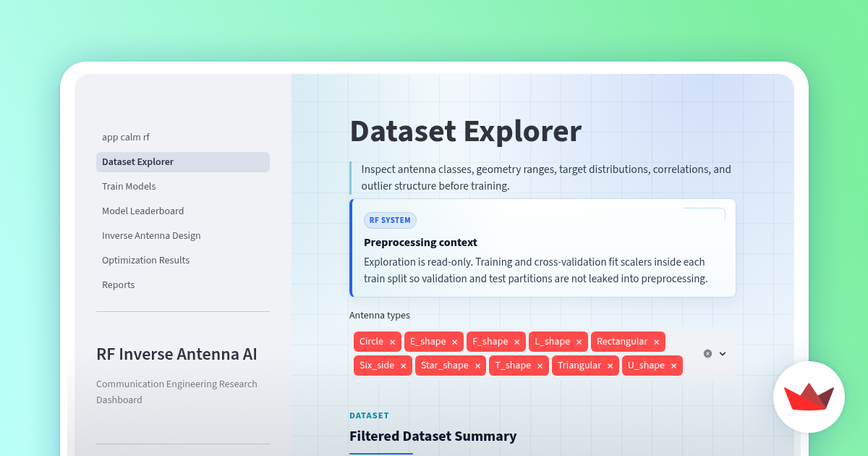Screen dimensions: 868x456
Task: Open the Model Leaderboard page
Action: point(182,211)
